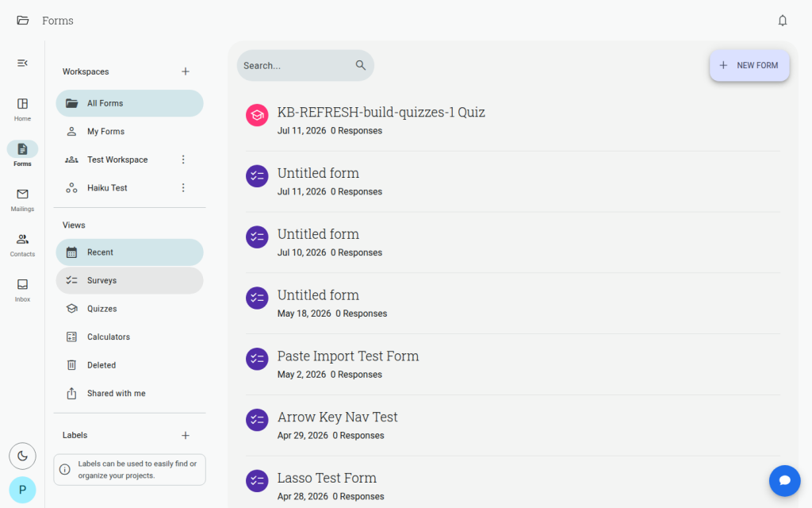The height and width of the screenshot is (508, 812).
Task: Open the chat support bubble
Action: click(x=784, y=480)
